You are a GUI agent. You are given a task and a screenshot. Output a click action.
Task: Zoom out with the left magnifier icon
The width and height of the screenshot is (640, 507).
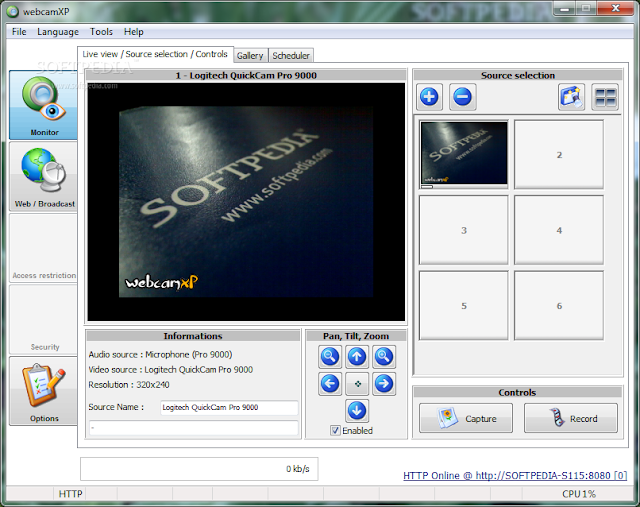(330, 356)
